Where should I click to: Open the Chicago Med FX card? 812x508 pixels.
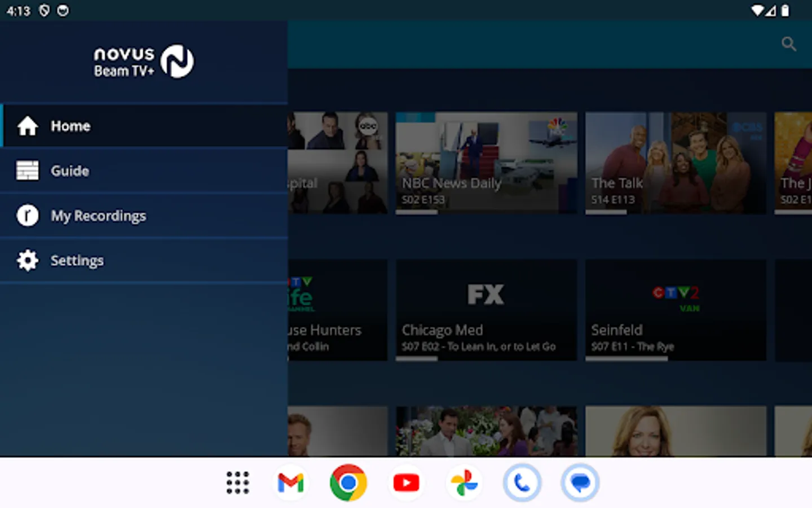click(x=486, y=310)
